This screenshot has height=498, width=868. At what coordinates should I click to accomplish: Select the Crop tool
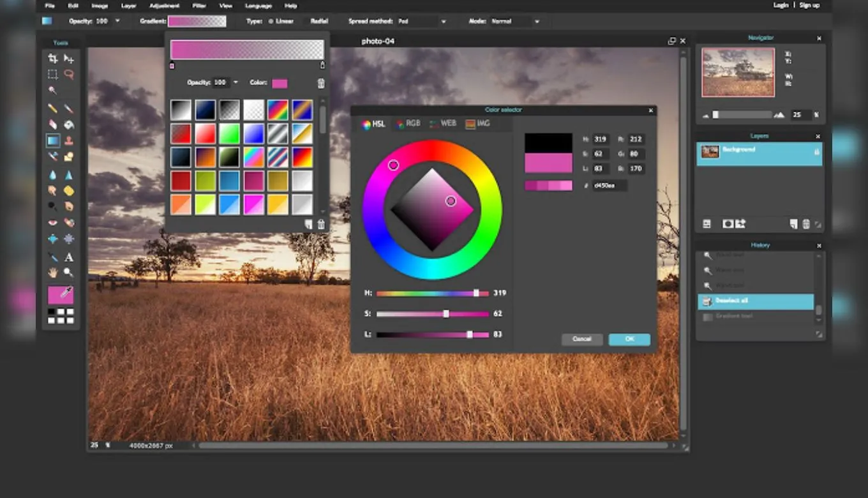click(53, 59)
